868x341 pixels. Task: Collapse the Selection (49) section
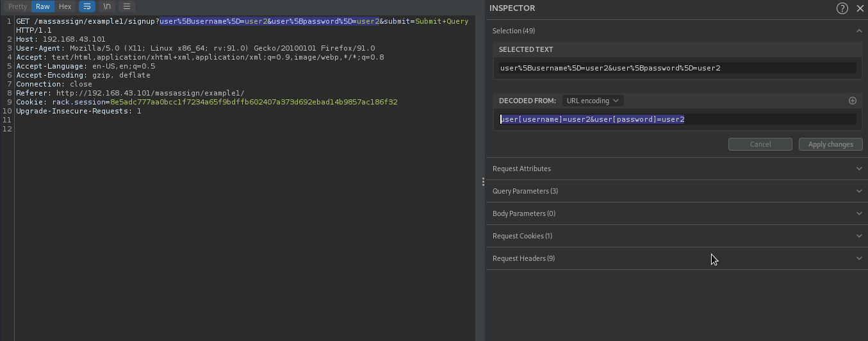676,31
